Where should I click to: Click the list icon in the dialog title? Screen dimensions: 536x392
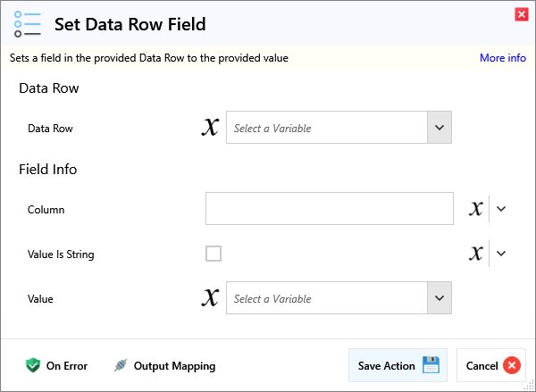point(29,24)
